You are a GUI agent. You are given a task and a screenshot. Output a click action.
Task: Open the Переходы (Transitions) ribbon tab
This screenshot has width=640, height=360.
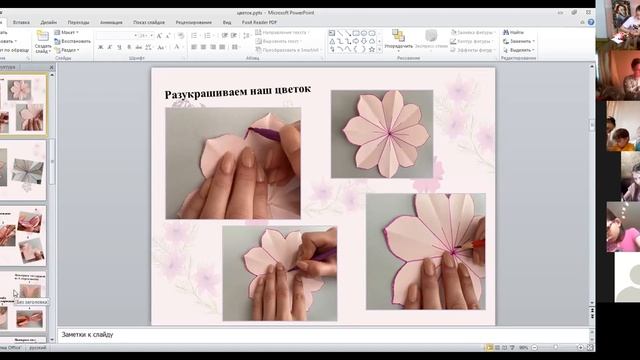pos(78,22)
